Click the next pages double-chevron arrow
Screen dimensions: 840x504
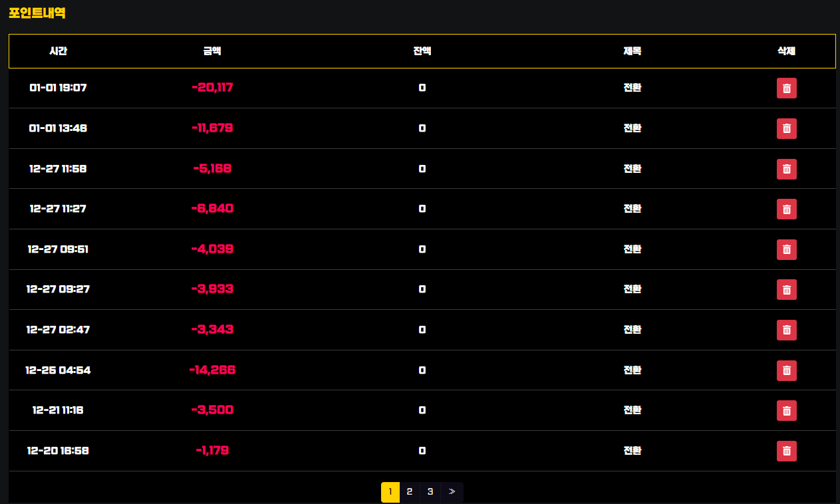(x=452, y=492)
